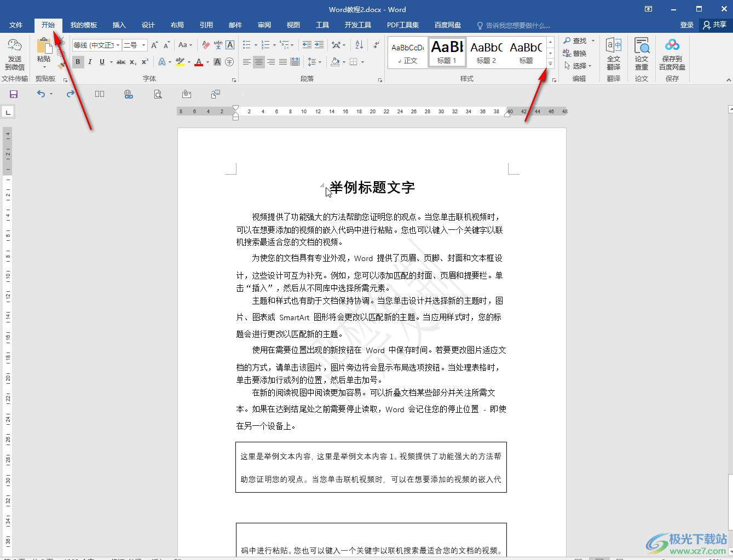The height and width of the screenshot is (560, 733).
Task: Open the Select dropdown in the Editing group
Action: [x=578, y=66]
